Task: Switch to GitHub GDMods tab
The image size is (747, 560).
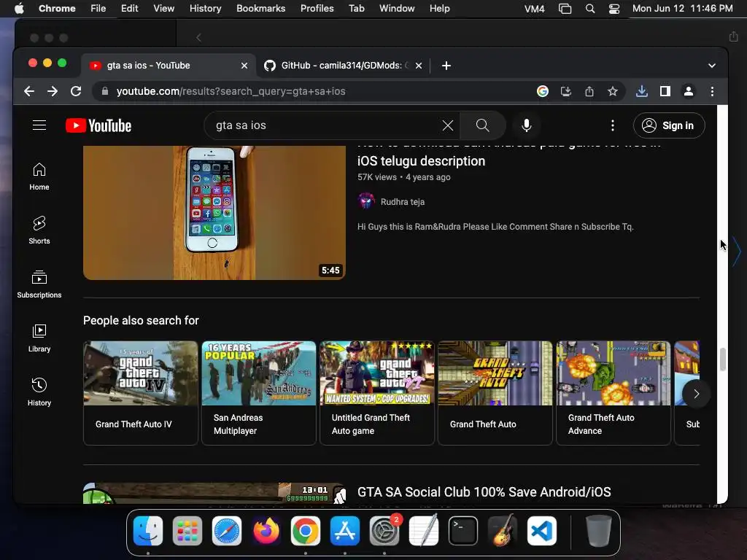Action: pyautogui.click(x=341, y=66)
